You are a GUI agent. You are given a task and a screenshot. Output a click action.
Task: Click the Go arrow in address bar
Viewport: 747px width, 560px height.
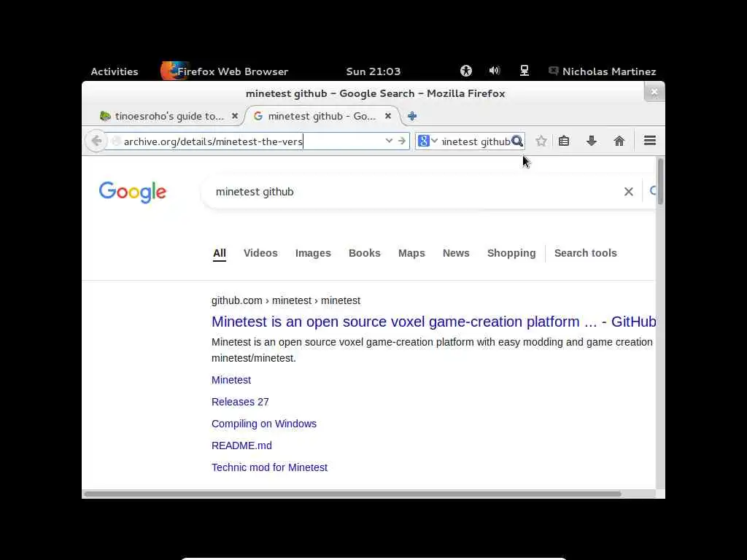point(402,141)
